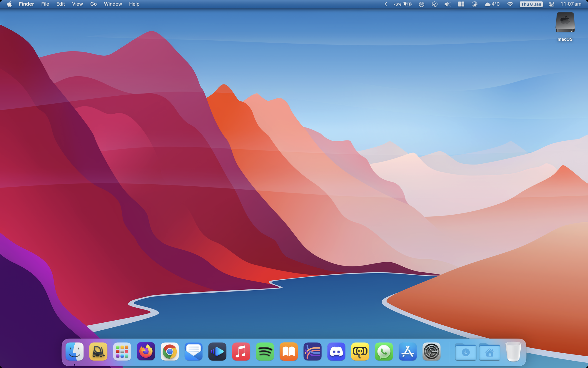
Task: Open WhatsApp from the Dock
Action: point(384,351)
